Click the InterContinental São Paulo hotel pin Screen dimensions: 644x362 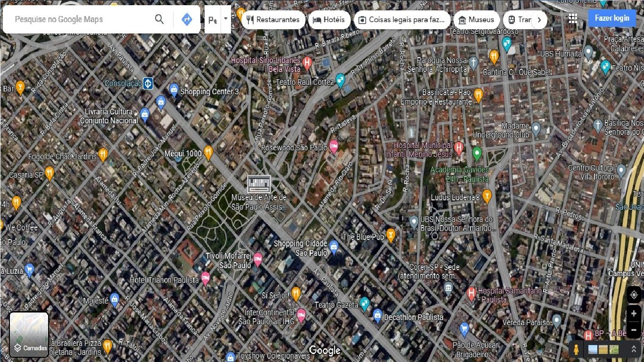(301, 315)
